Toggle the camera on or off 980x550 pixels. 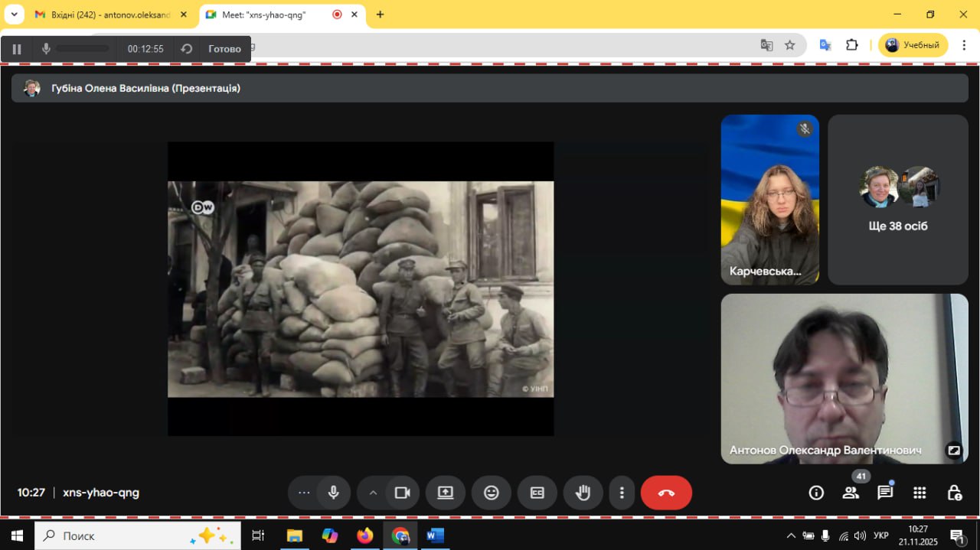tap(403, 493)
